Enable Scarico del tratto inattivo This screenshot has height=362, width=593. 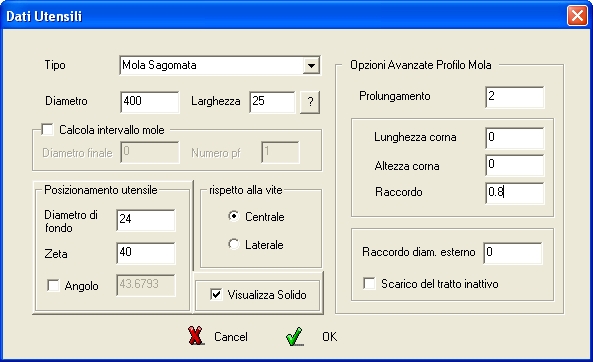[369, 283]
